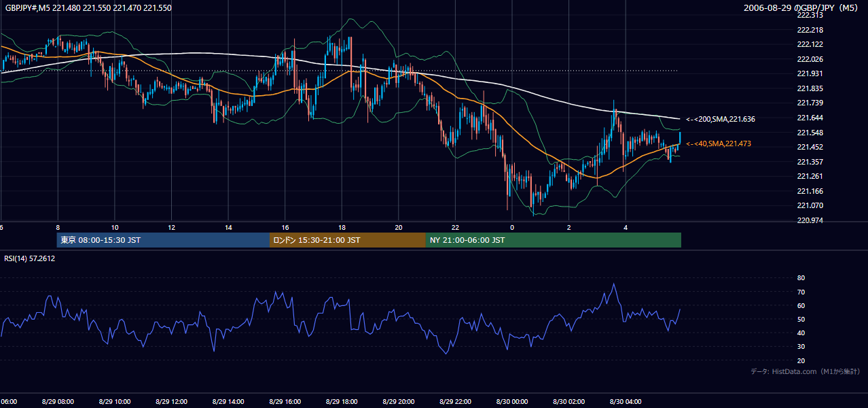868x408 pixels.
Task: Click RSI scale level 60
Action: (801, 305)
